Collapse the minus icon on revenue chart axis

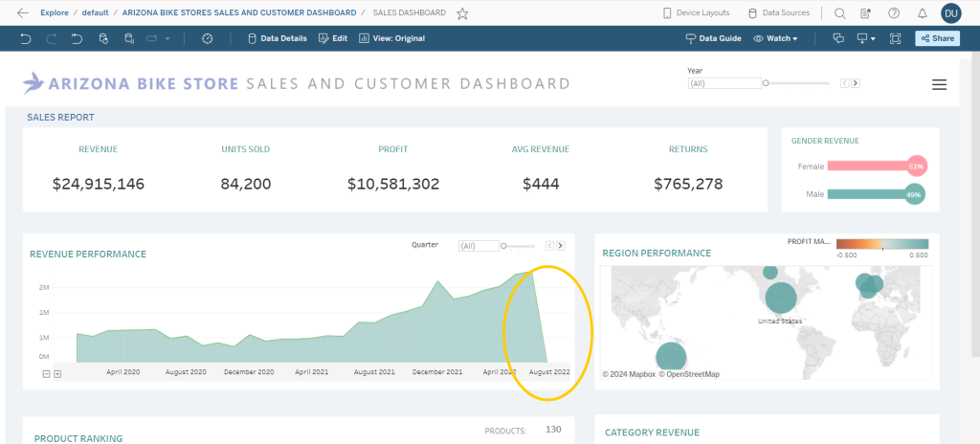click(47, 373)
